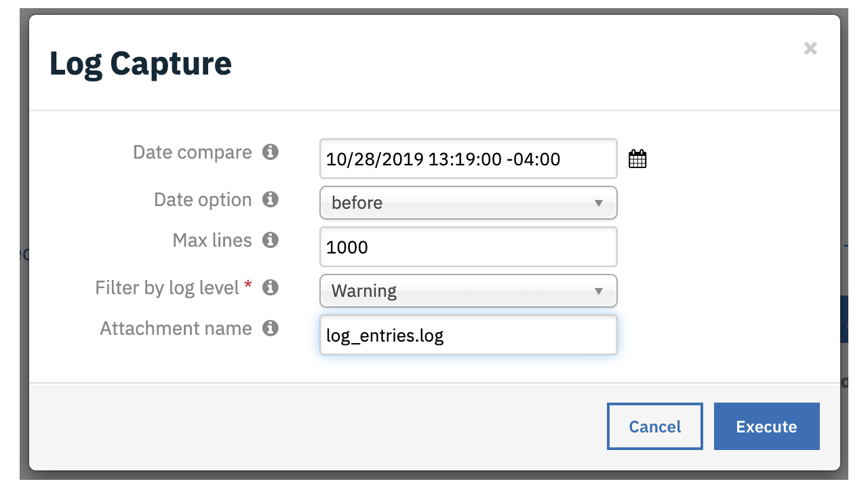
Task: Click the info icon beside Date compare
Action: pyautogui.click(x=270, y=152)
